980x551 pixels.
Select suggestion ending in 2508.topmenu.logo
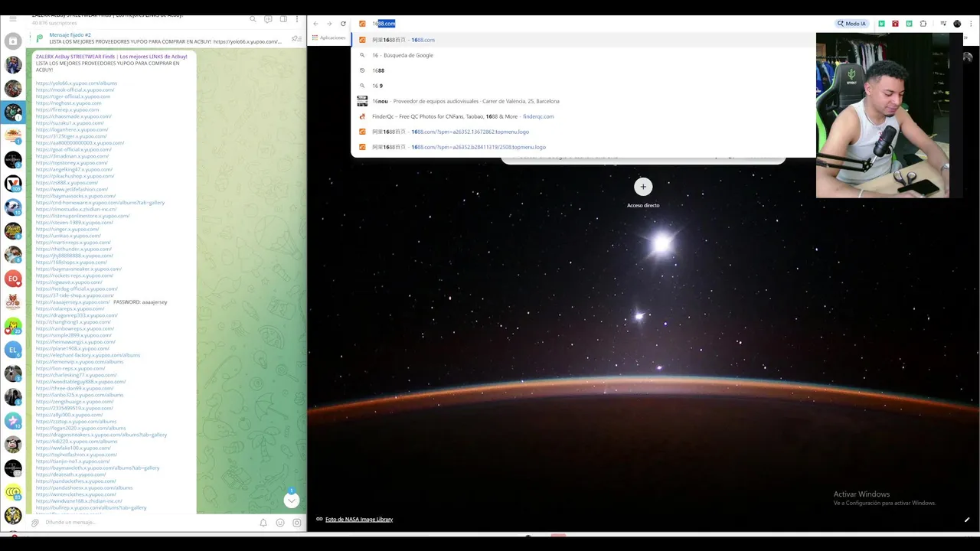(583, 147)
